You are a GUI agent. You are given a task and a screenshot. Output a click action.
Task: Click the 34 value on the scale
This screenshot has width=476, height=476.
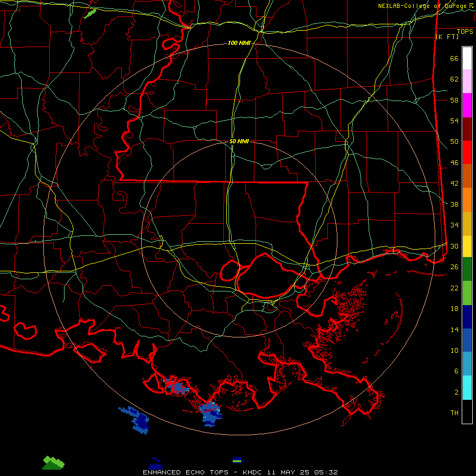click(454, 225)
